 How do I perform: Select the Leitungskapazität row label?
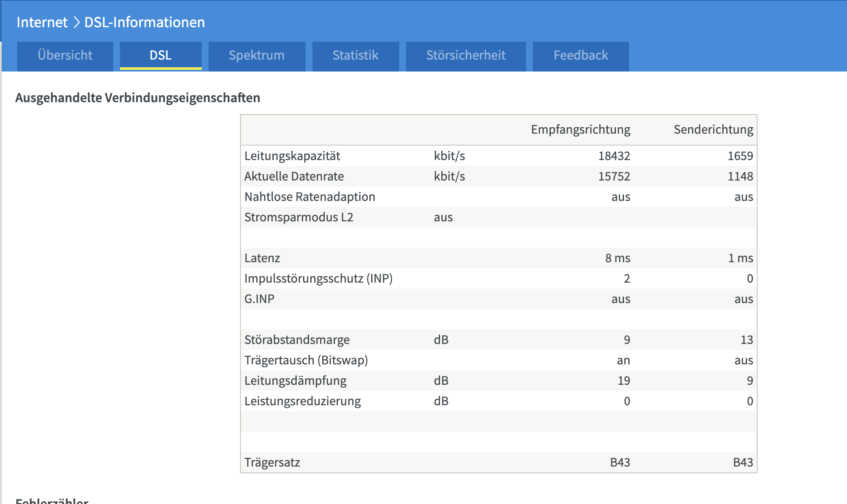point(292,156)
